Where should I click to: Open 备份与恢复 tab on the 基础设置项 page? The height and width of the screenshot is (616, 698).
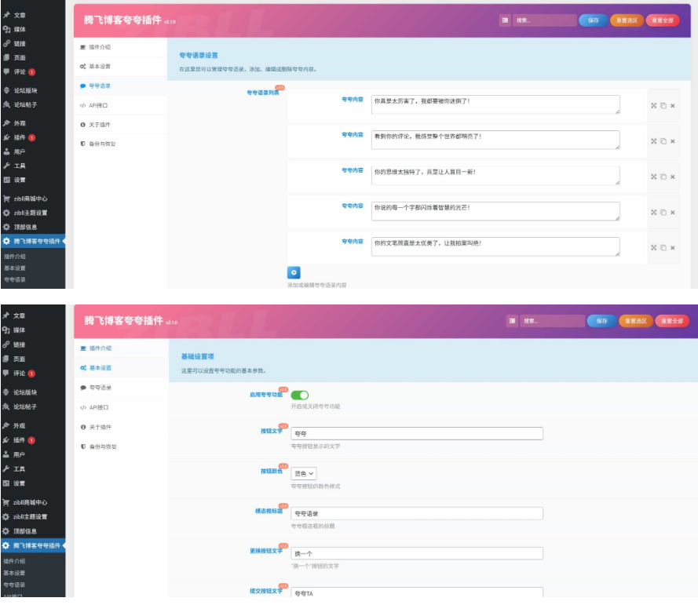point(102,447)
